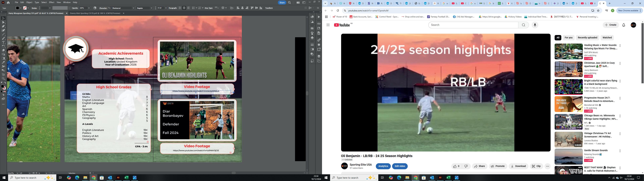644x181 pixels.
Task: Switch to Danny Kish Sporting CV tab
Action: pyautogui.click(x=95, y=13)
